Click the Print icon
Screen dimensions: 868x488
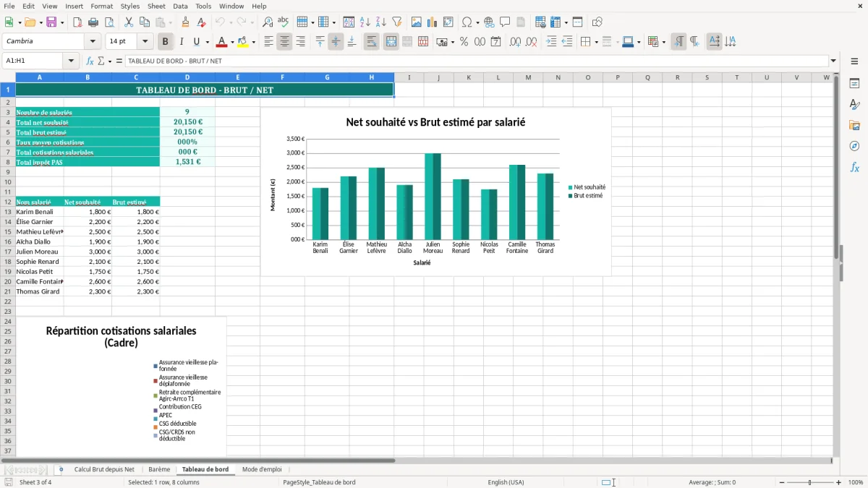(x=93, y=22)
